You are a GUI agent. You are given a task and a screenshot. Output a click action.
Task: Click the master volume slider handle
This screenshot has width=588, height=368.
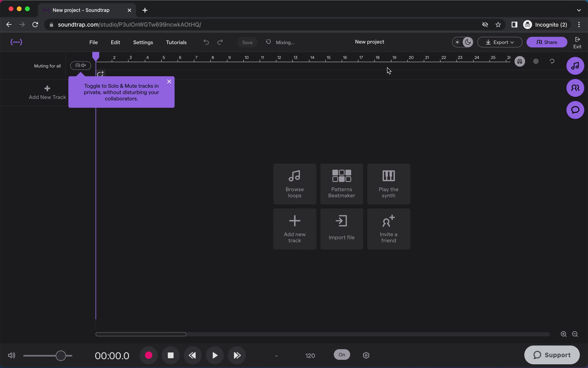61,356
